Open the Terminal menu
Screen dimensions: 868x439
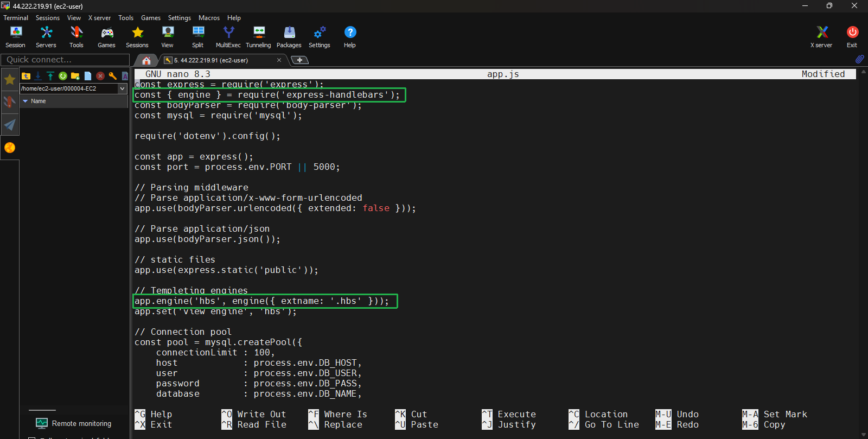tap(16, 18)
